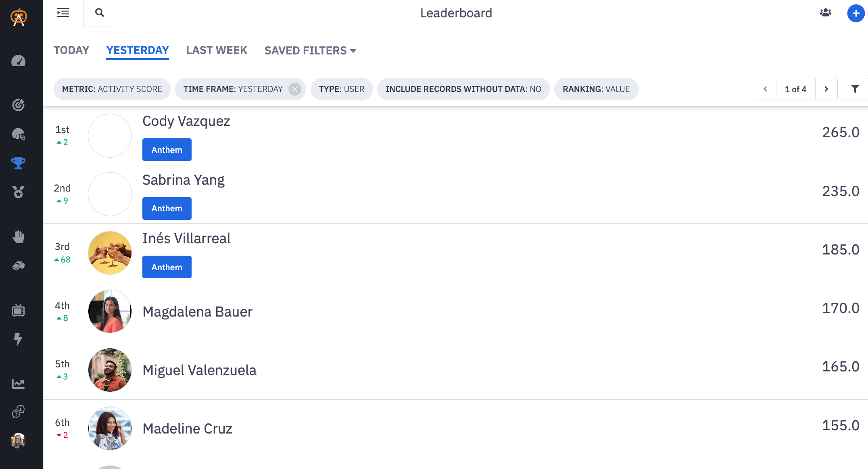
Task: Switch to the LAST WEEK tab
Action: coord(217,50)
